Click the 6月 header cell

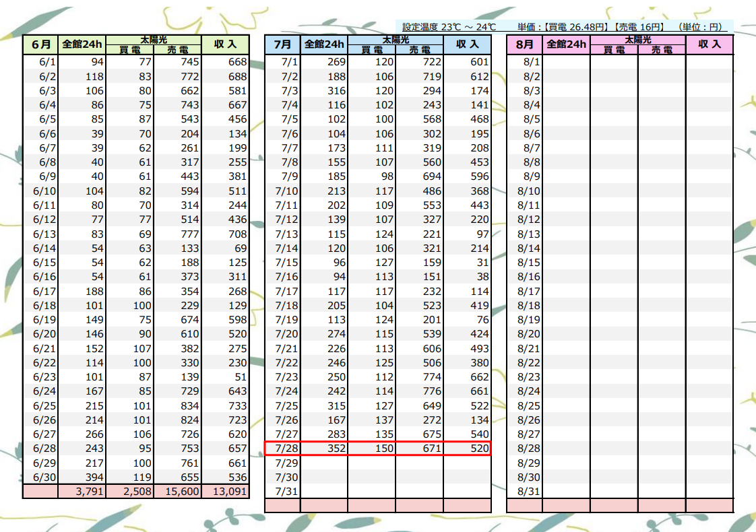(x=40, y=44)
